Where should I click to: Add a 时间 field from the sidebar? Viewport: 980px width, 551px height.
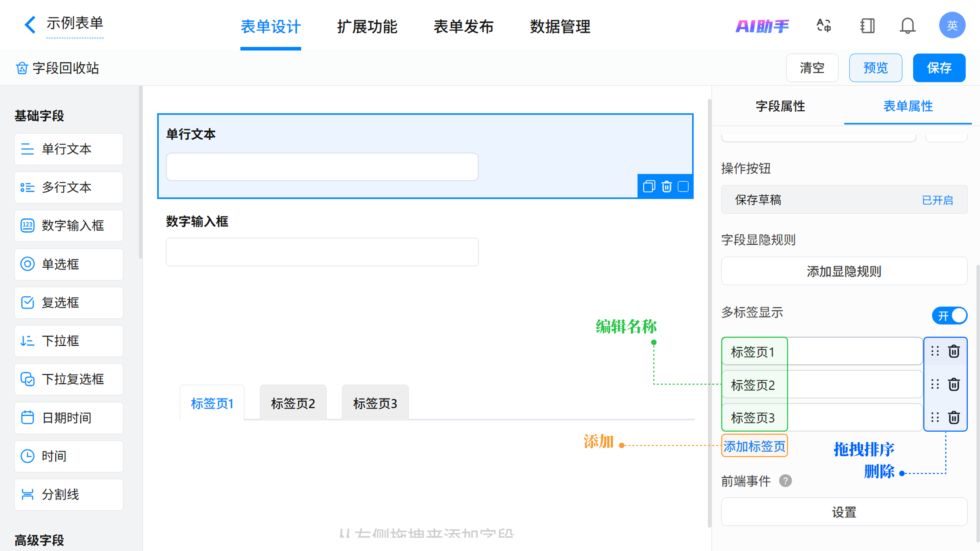click(x=69, y=456)
